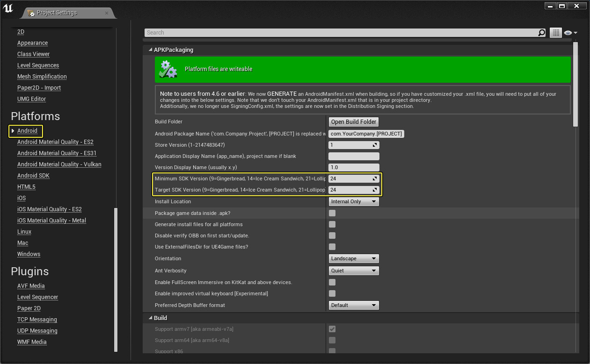590x364 pixels.
Task: Check 'Generate install files for all platforms'
Action: pos(332,224)
